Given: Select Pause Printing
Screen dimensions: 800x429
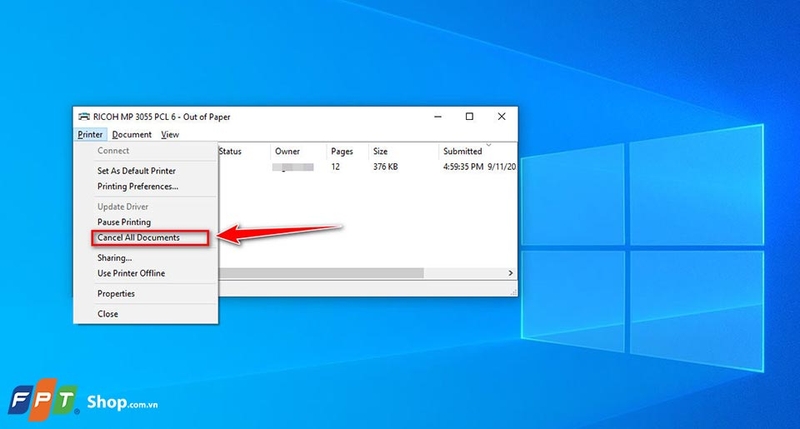Looking at the screenshot, I should pyautogui.click(x=124, y=222).
